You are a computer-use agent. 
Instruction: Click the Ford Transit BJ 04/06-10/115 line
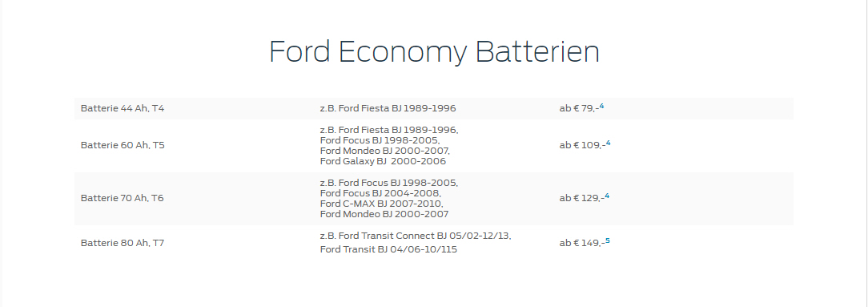(388, 250)
